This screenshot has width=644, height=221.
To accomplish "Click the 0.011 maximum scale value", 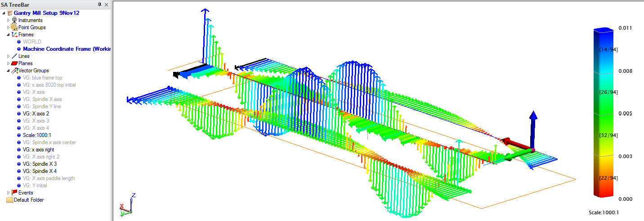I will (x=626, y=28).
